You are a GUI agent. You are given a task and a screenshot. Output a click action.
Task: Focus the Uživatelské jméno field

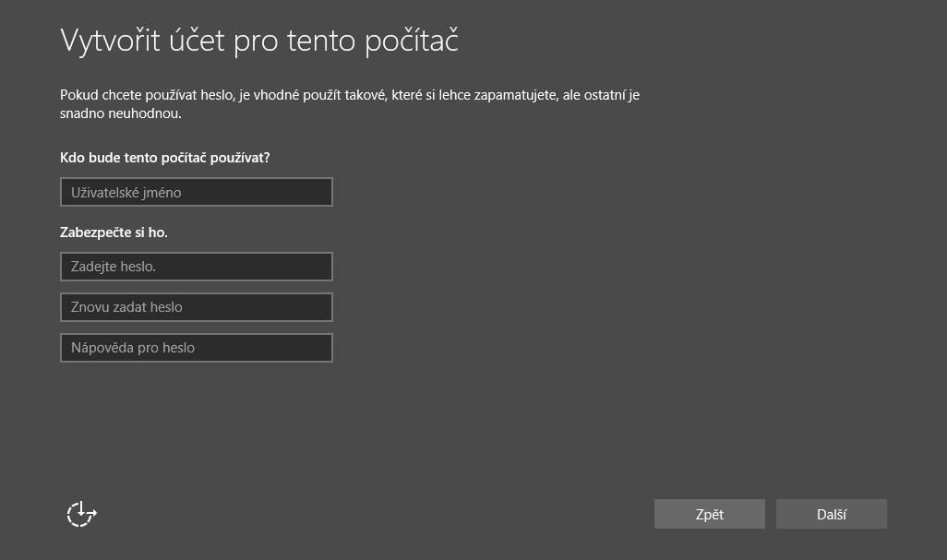197,192
